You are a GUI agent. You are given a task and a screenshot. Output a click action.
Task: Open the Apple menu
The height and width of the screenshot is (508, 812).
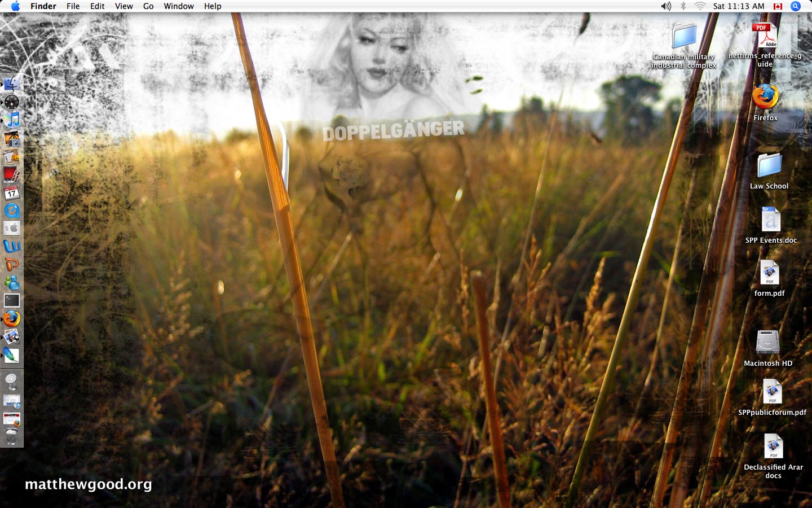[15, 6]
